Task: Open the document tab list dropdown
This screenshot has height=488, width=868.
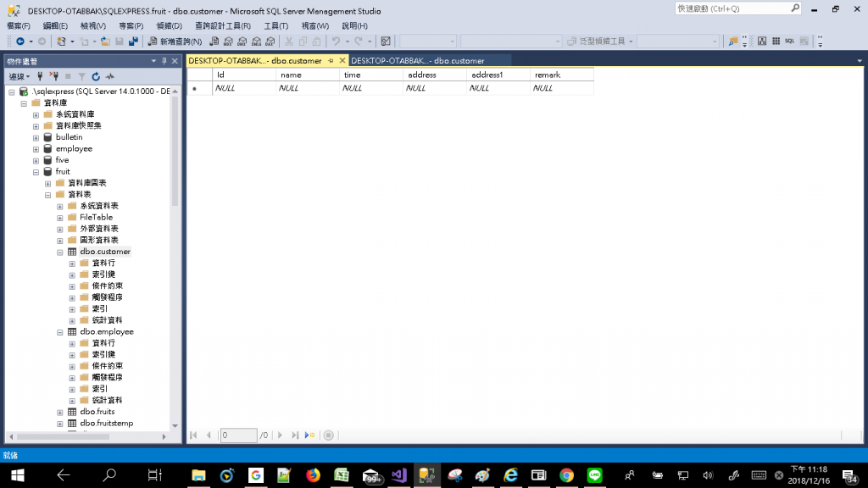Action: pyautogui.click(x=860, y=61)
